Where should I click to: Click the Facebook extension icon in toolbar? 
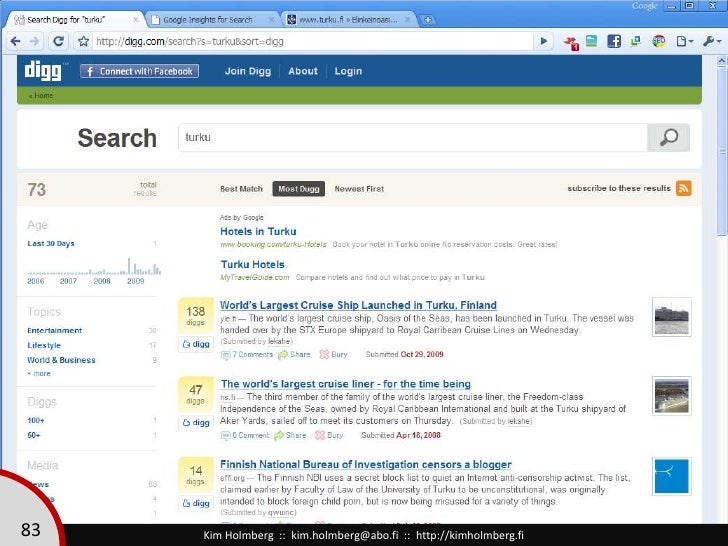click(615, 41)
